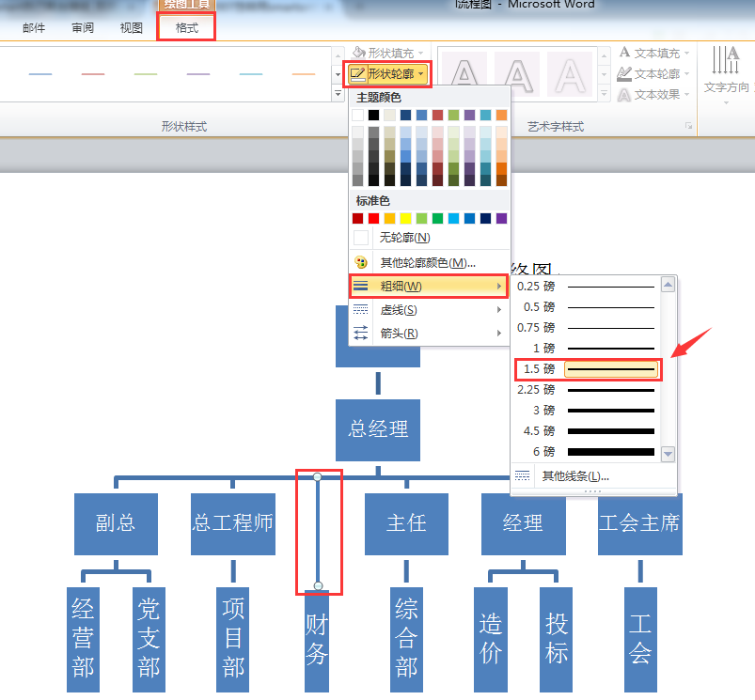Expand the shape styles gallery more arrow
755x700 pixels.
pos(338,93)
